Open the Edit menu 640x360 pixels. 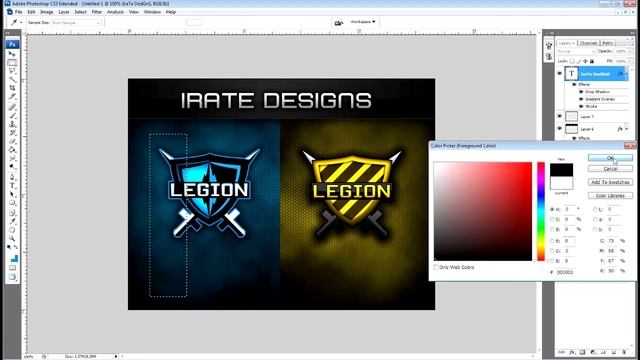pos(31,12)
